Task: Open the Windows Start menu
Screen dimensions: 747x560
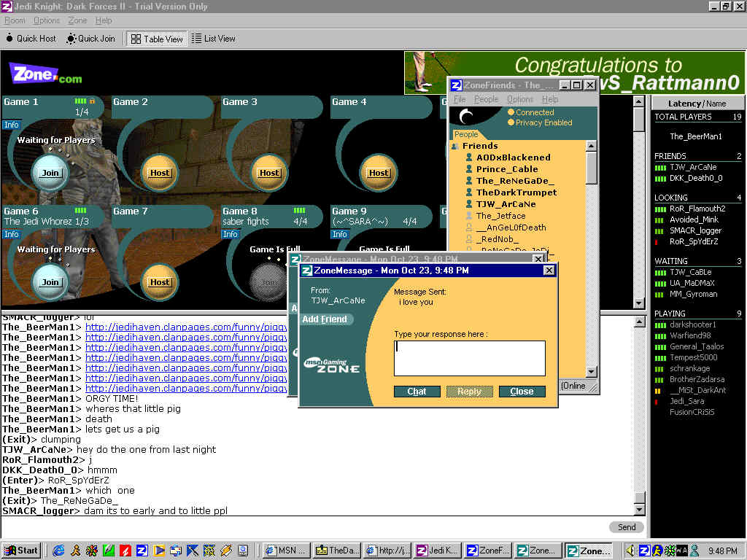Action: [x=21, y=551]
